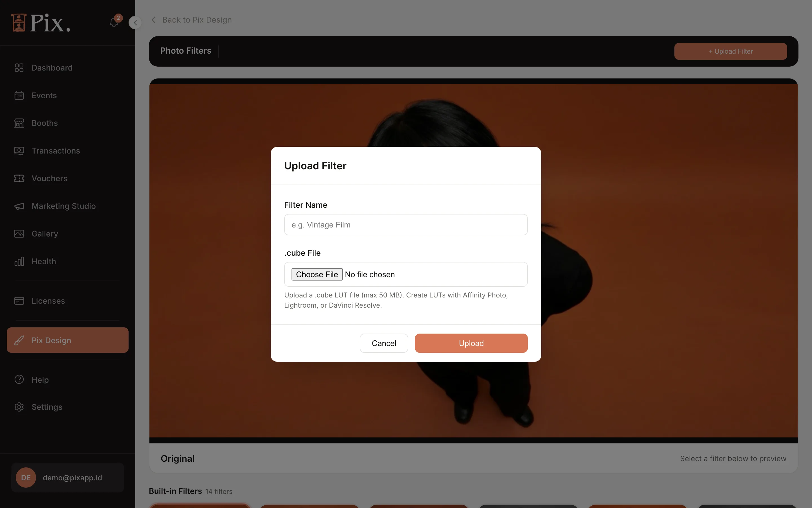Click the Choose File button
The height and width of the screenshot is (508, 812).
tap(317, 274)
